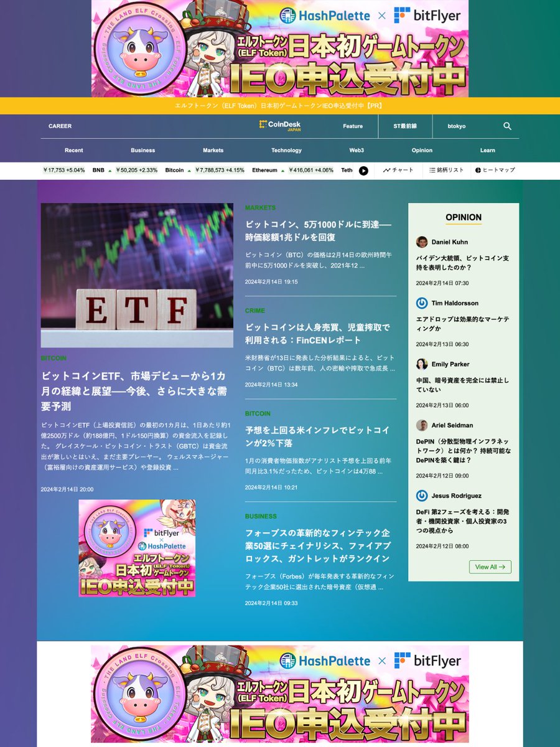The height and width of the screenshot is (747, 560).
Task: Open the DeFi 第2フェーズを考える opinion piece
Action: click(464, 521)
